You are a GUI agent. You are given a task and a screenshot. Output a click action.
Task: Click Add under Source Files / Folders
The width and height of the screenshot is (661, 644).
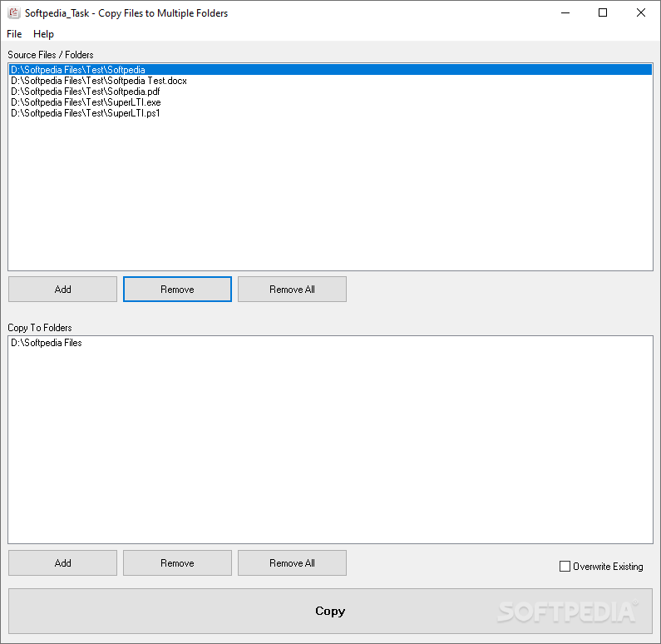tap(63, 290)
